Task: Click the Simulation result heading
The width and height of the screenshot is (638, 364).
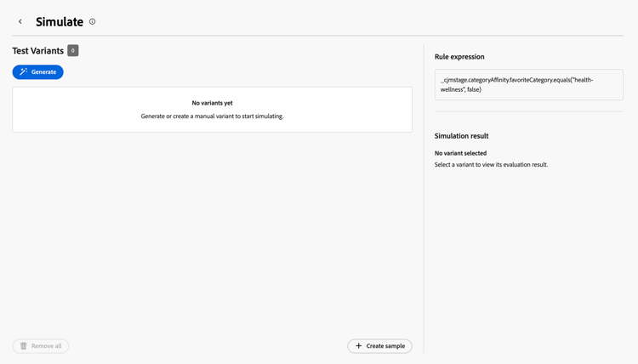Action: click(x=461, y=136)
